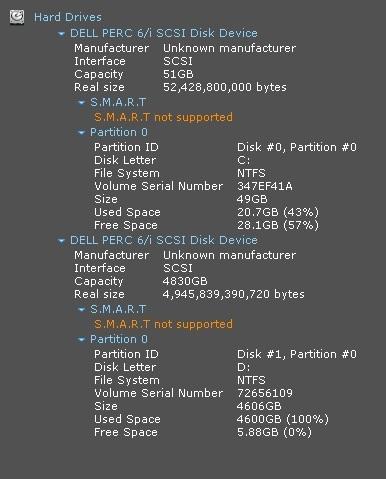Click Used Space value 4600GB (100%)
Screen dimensions: 386x479
[x=283, y=419]
